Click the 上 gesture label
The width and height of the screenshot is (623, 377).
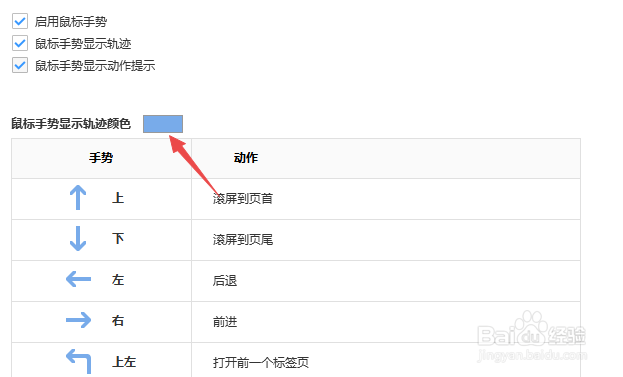[118, 198]
